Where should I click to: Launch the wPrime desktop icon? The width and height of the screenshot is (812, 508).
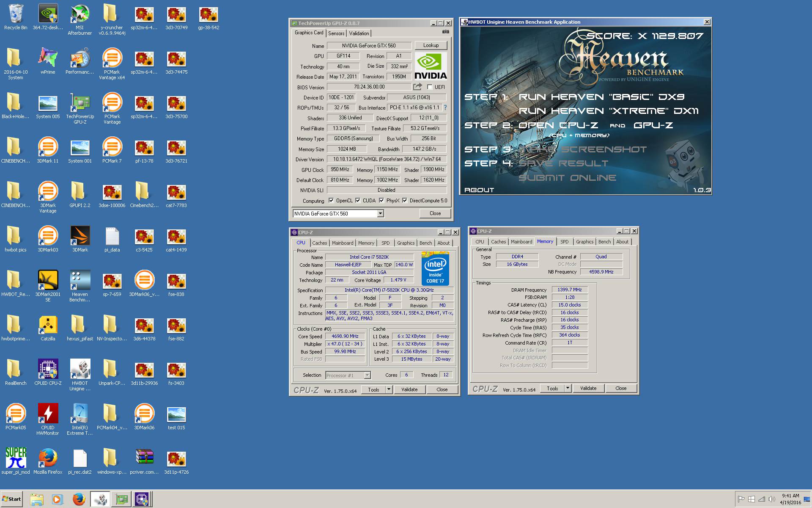[48, 61]
